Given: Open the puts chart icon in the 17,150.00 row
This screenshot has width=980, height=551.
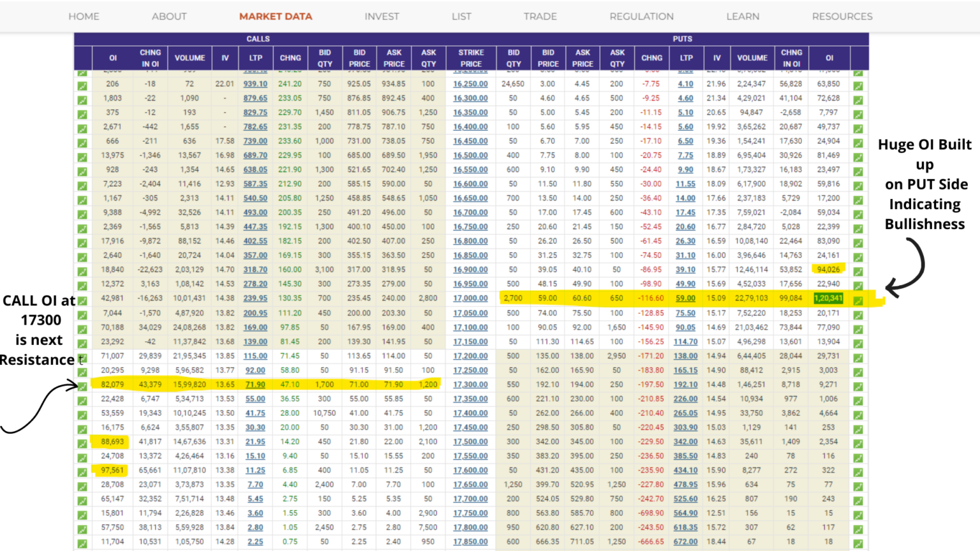Looking at the screenshot, I should coord(858,344).
